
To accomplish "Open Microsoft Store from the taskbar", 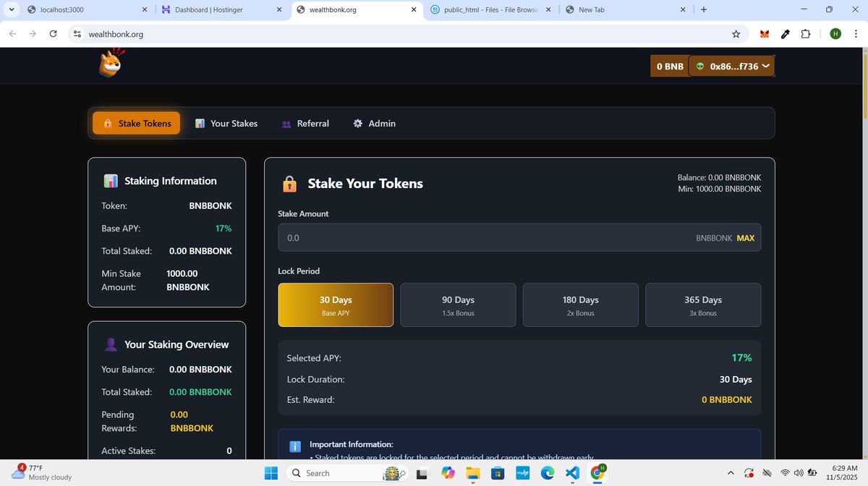I will [x=497, y=473].
